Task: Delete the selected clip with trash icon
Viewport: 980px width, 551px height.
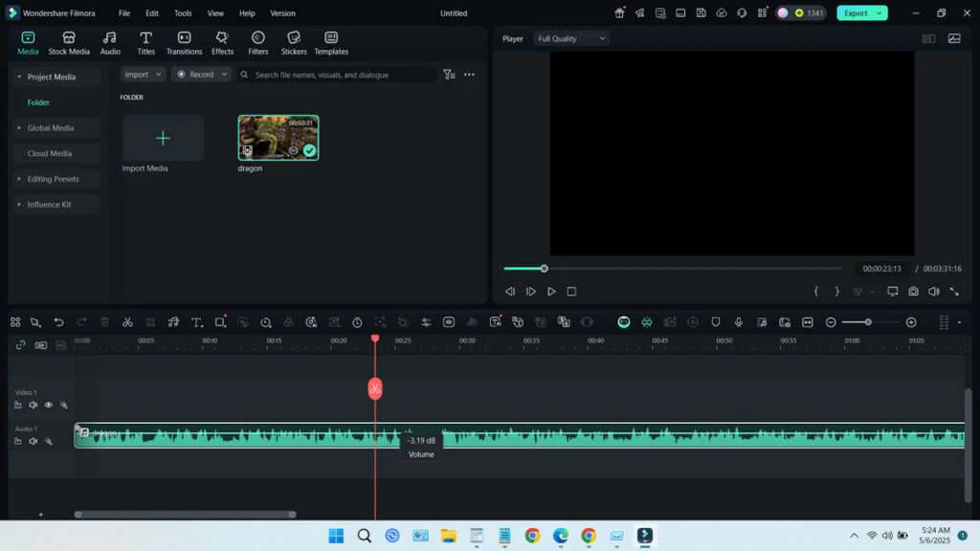Action: click(104, 322)
